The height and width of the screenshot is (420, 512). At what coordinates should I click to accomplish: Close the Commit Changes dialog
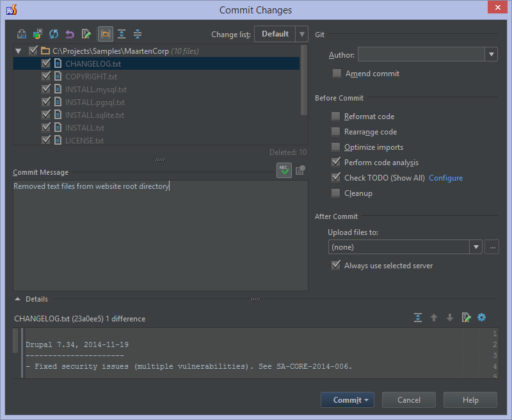pyautogui.click(x=497, y=7)
